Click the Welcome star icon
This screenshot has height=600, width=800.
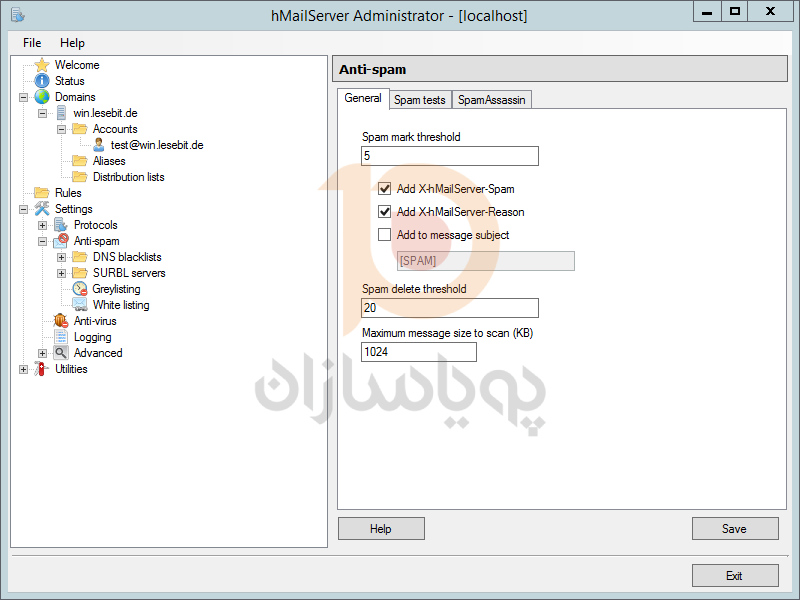(x=42, y=65)
